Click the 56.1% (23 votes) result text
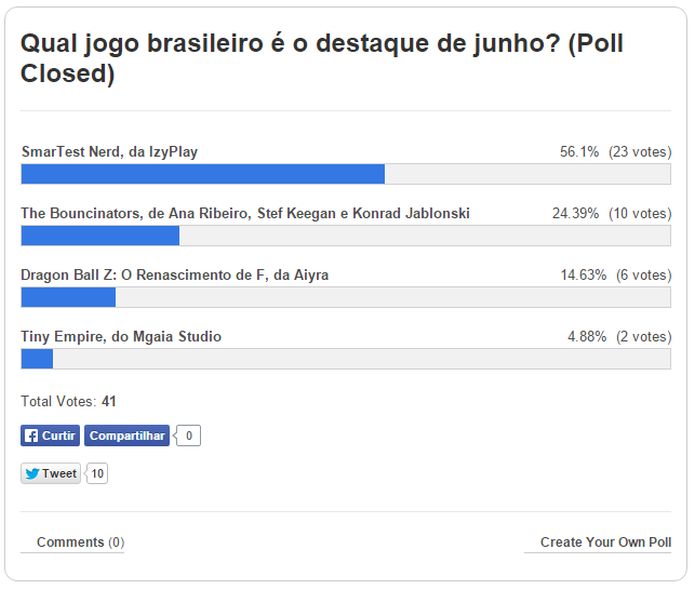This screenshot has height=590, width=695. [x=615, y=152]
